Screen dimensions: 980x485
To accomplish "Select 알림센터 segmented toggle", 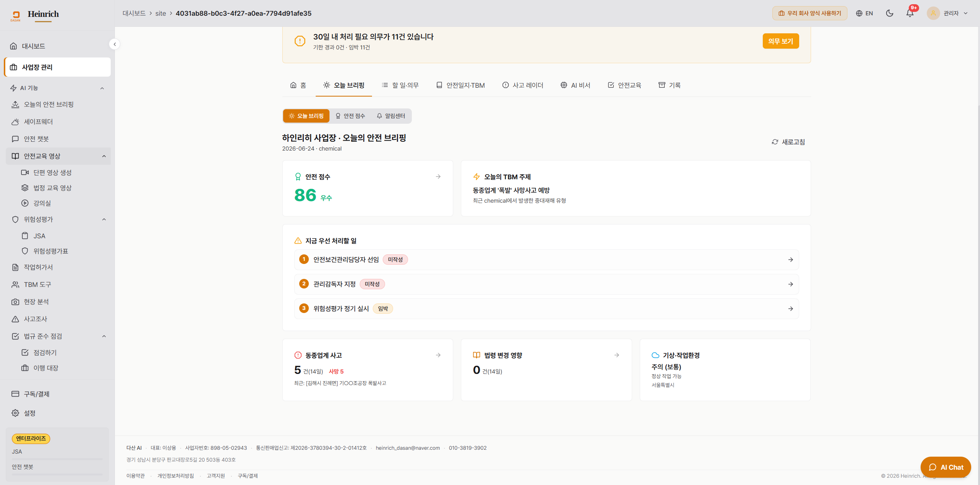I will (x=391, y=116).
